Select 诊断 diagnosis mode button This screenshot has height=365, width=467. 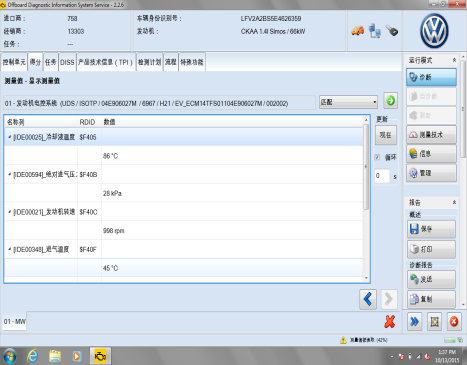click(x=431, y=77)
